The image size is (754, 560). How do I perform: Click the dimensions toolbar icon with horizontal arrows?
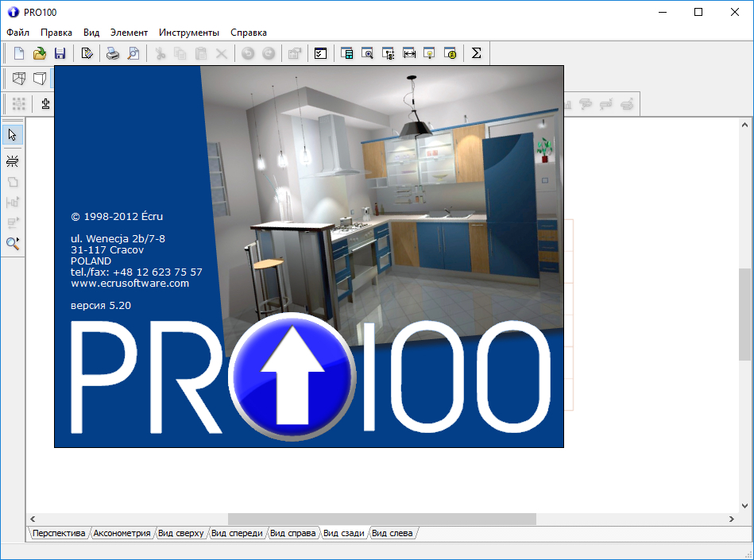[x=409, y=53]
